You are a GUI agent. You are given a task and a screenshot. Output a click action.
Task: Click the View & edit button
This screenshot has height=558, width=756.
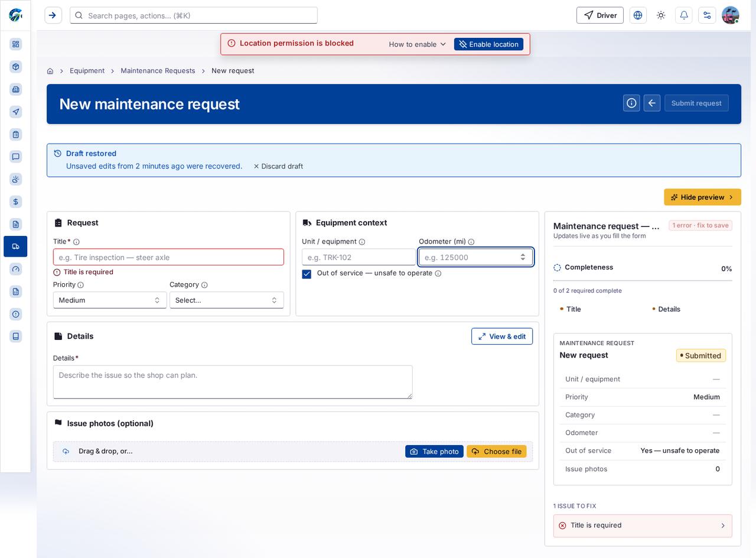click(x=502, y=336)
